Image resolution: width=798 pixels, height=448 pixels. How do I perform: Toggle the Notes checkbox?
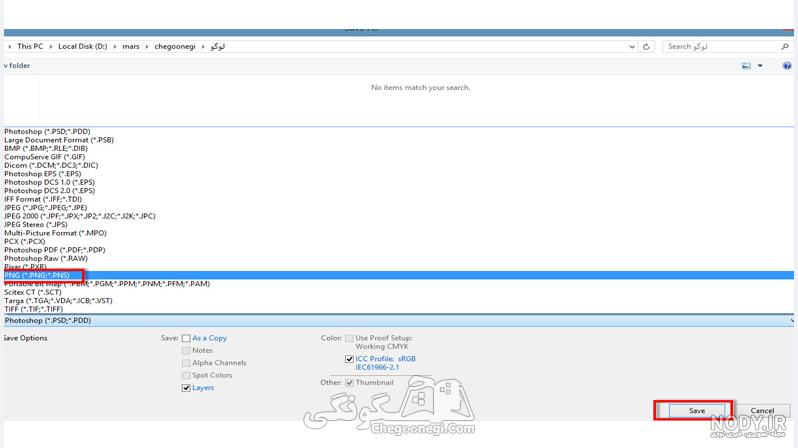point(186,351)
